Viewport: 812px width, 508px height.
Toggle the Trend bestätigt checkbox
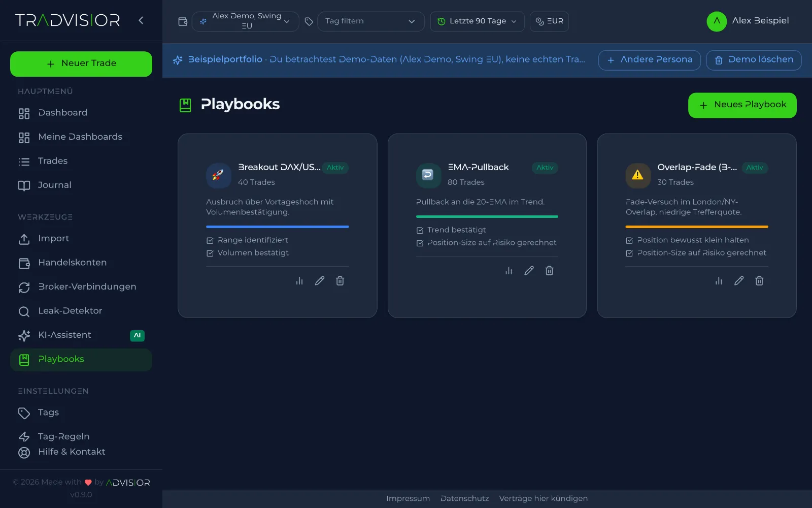pyautogui.click(x=420, y=230)
